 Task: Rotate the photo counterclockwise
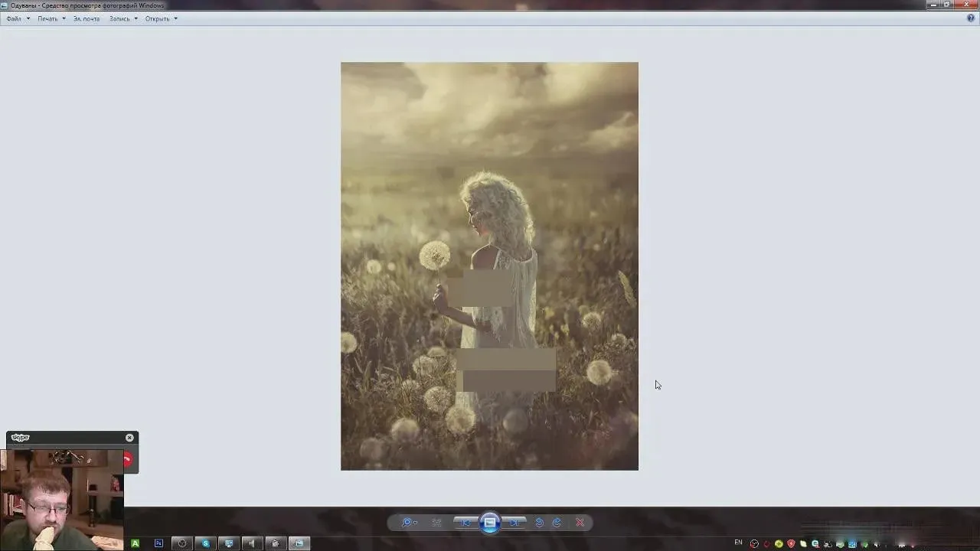539,523
